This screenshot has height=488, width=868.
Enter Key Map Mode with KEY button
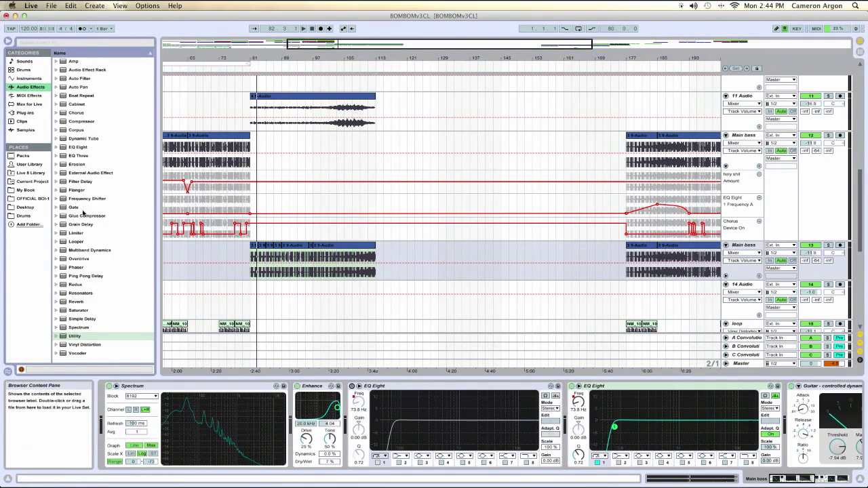(x=797, y=28)
